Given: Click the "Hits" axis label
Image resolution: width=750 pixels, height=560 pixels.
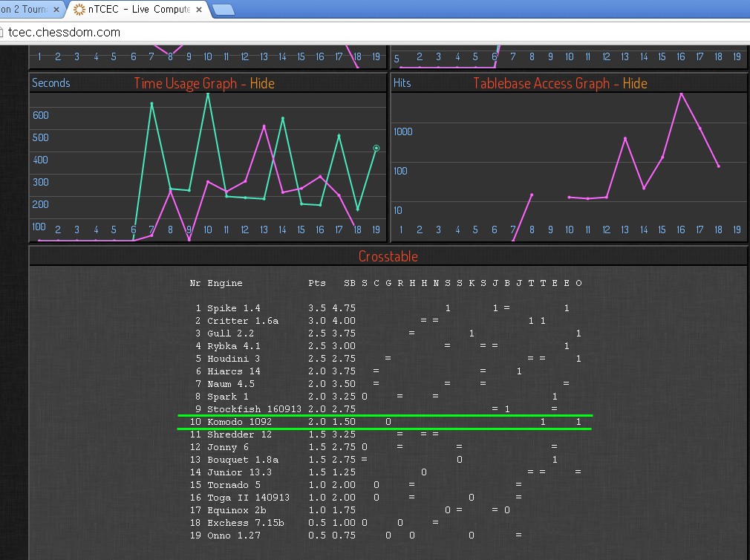Looking at the screenshot, I should tap(402, 82).
